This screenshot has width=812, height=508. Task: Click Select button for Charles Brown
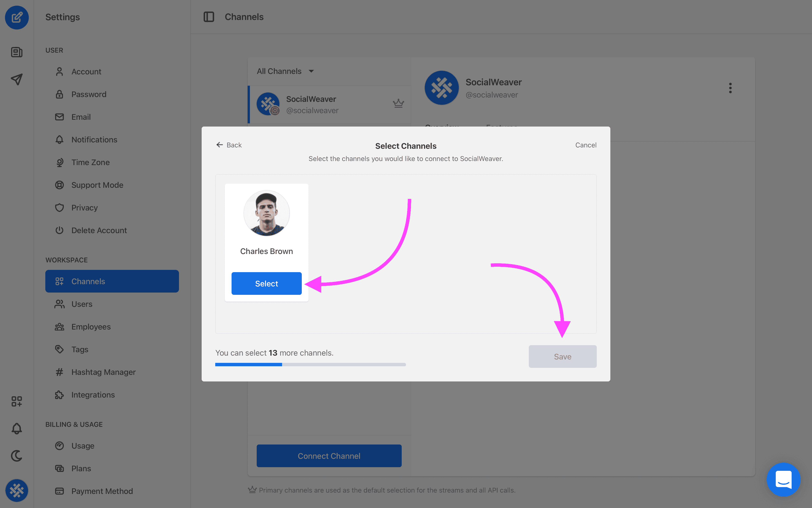266,283
